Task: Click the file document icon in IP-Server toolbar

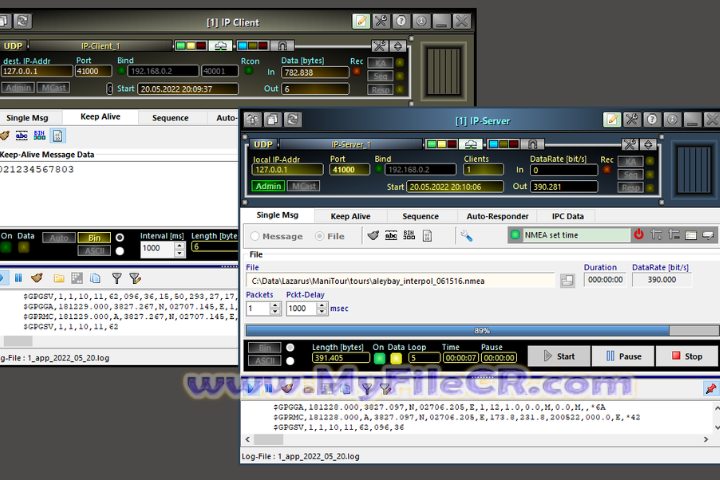Action: (427, 236)
